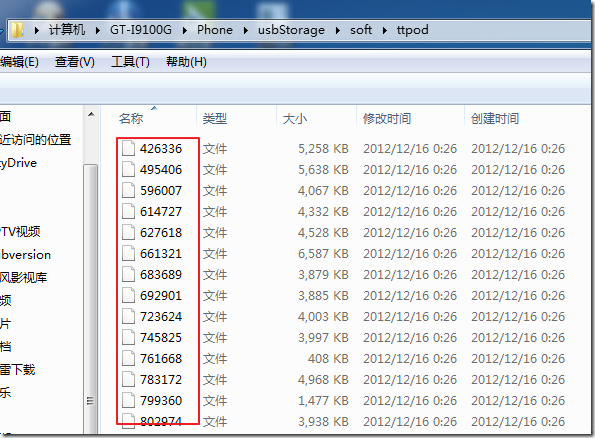Sort by 类型 column header
Viewport: 595px width, 438px height.
coord(215,118)
